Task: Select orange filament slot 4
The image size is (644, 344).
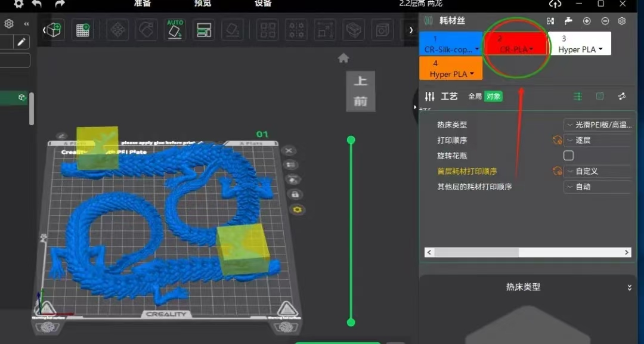Action: (451, 68)
